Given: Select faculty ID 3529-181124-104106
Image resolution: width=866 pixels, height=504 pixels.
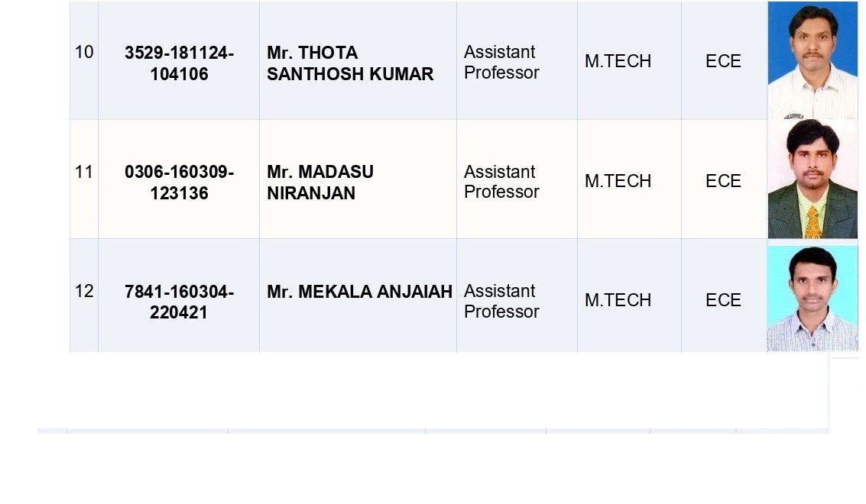Looking at the screenshot, I should (x=179, y=63).
